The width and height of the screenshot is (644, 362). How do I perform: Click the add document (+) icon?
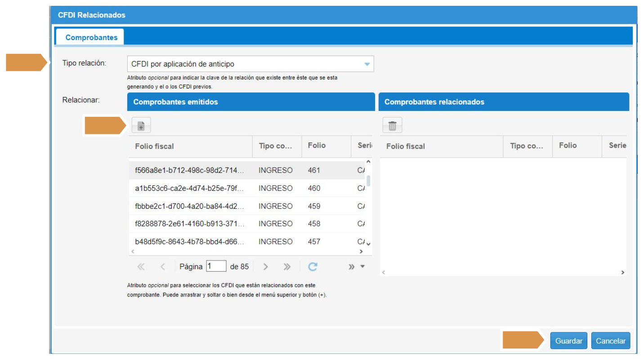pyautogui.click(x=141, y=126)
